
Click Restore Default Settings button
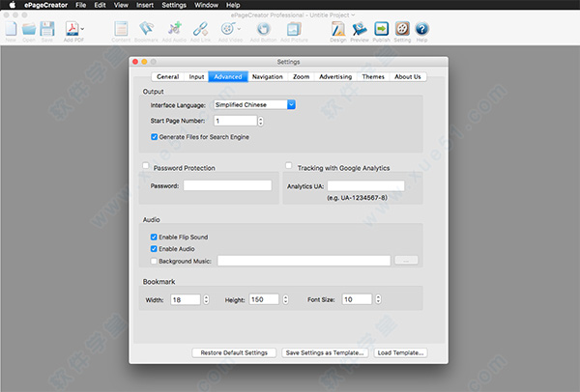click(x=234, y=352)
